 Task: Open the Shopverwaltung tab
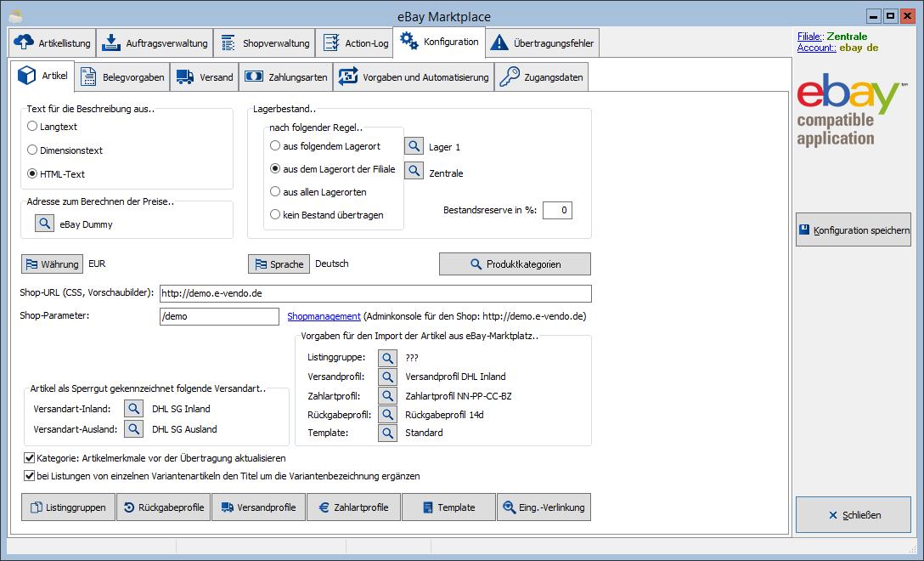coord(264,43)
